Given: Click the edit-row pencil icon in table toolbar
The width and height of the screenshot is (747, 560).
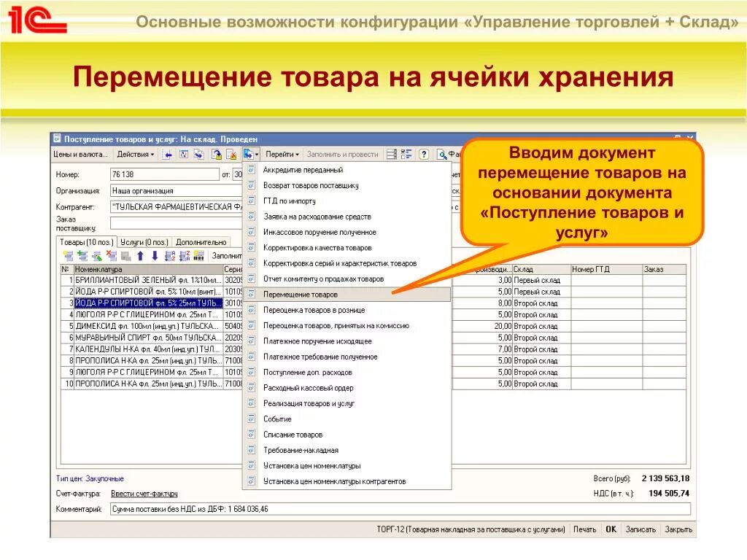Looking at the screenshot, I should coord(97,256).
